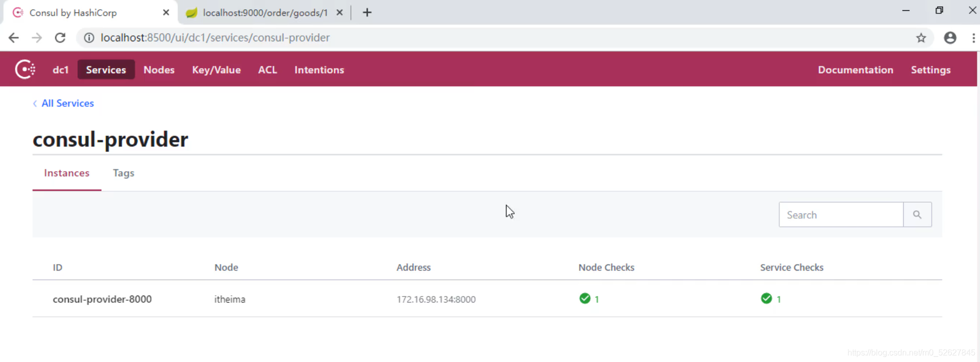Minimize the browser window
Image resolution: width=980 pixels, height=362 pixels.
point(906,10)
